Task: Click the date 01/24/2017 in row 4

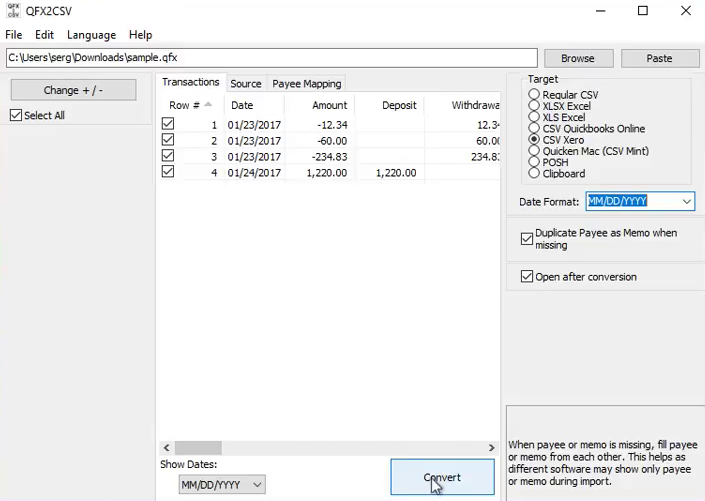Action: [254, 173]
